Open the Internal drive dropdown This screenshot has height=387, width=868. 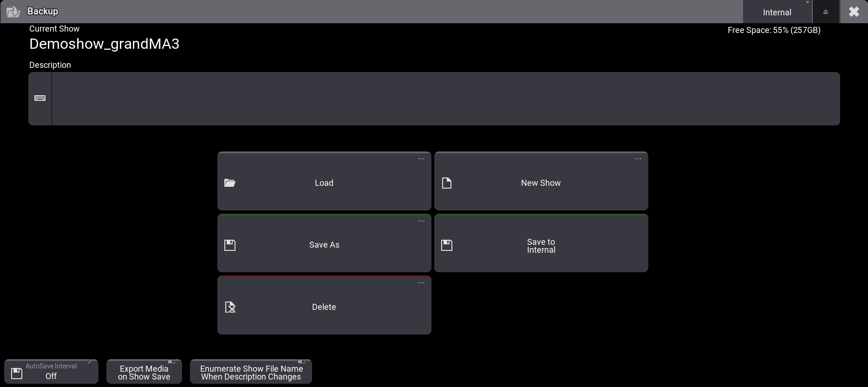pos(777,12)
